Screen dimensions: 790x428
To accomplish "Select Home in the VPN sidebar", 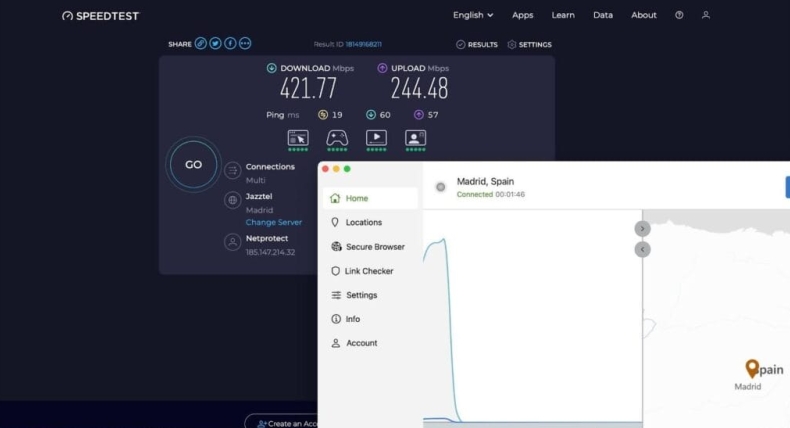I will pos(370,198).
